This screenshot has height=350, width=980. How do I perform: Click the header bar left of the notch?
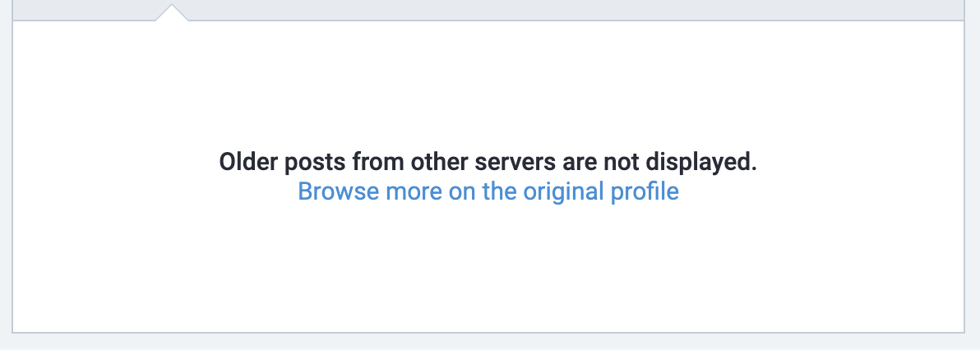pyautogui.click(x=82, y=9)
